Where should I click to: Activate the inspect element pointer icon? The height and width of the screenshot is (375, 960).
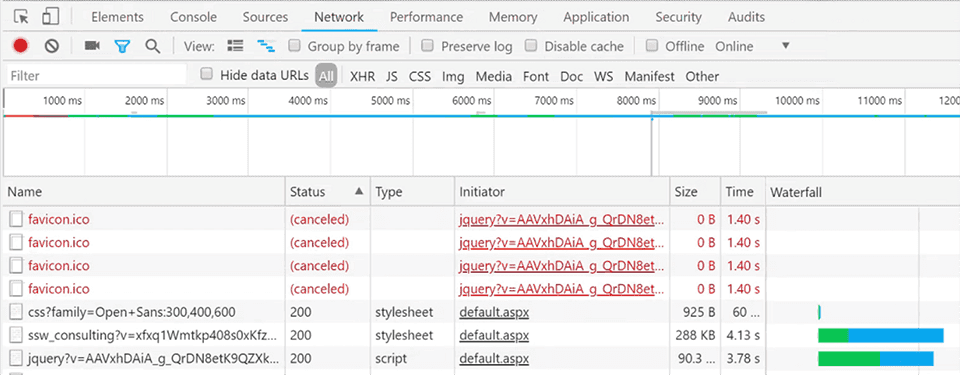tap(21, 17)
